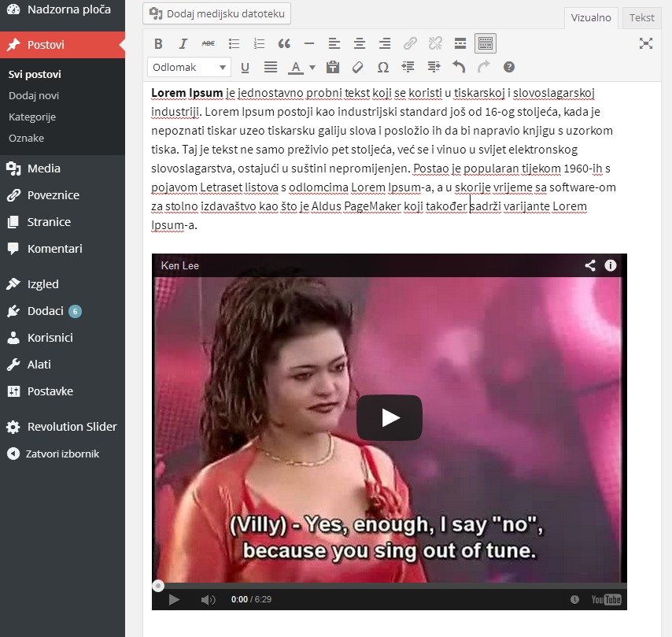Click the Watch Later clock icon

coord(574,600)
